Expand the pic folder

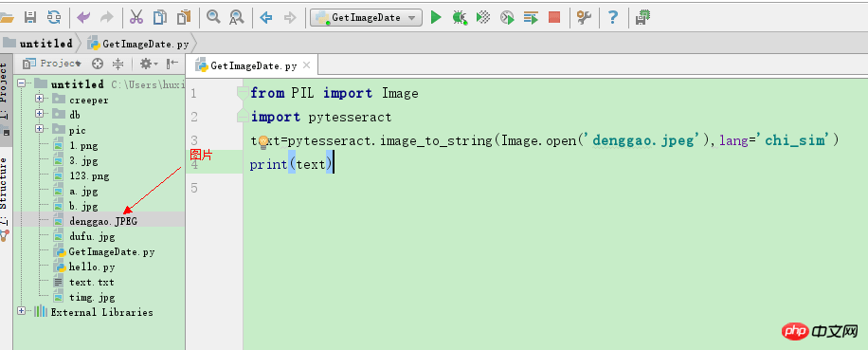coord(39,129)
